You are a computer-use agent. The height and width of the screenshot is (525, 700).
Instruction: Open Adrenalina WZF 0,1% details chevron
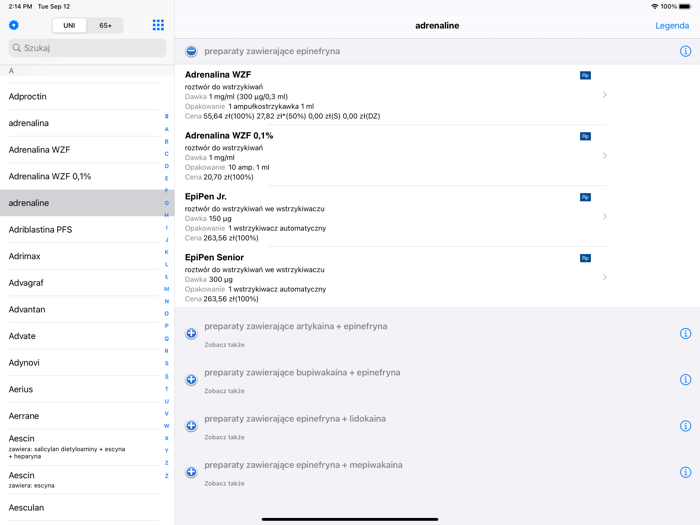(604, 155)
